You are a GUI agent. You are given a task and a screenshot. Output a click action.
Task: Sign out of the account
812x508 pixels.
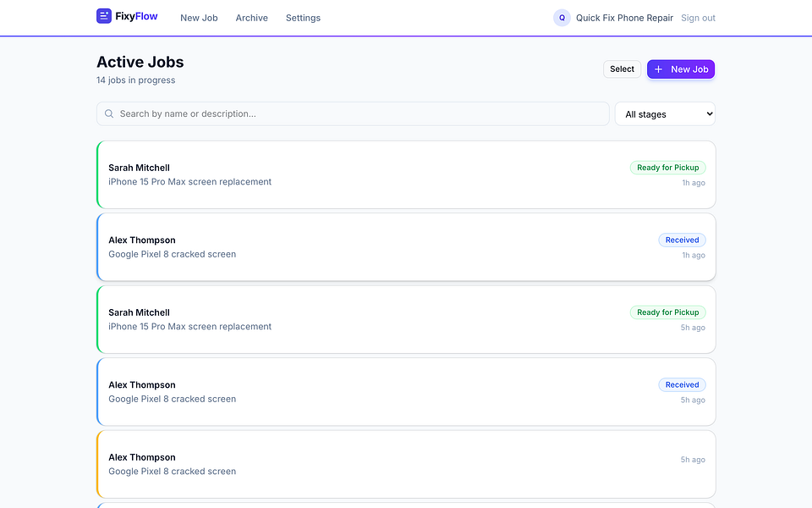click(698, 18)
